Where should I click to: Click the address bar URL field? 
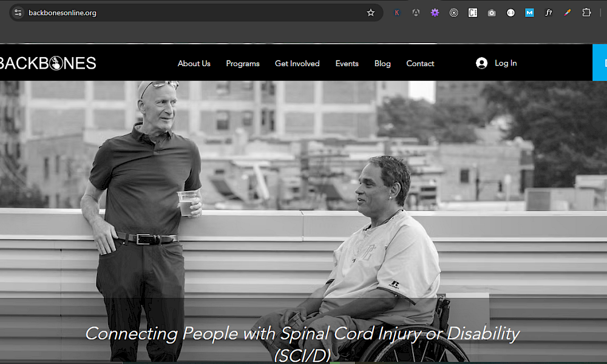pos(182,13)
